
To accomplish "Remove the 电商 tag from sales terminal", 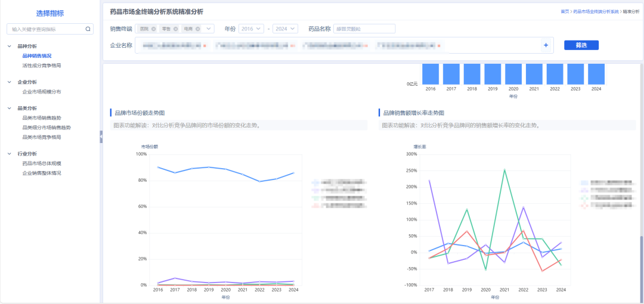I will pyautogui.click(x=197, y=29).
